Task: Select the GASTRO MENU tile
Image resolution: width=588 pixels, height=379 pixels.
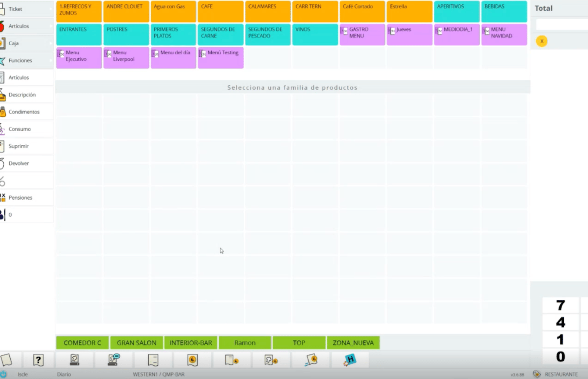Action: pos(362,35)
